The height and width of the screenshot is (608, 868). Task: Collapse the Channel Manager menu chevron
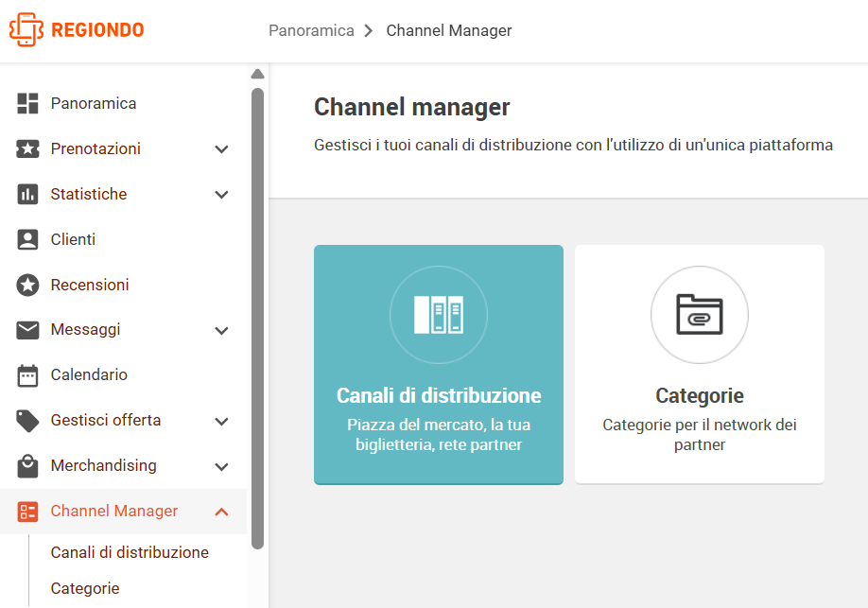click(221, 512)
